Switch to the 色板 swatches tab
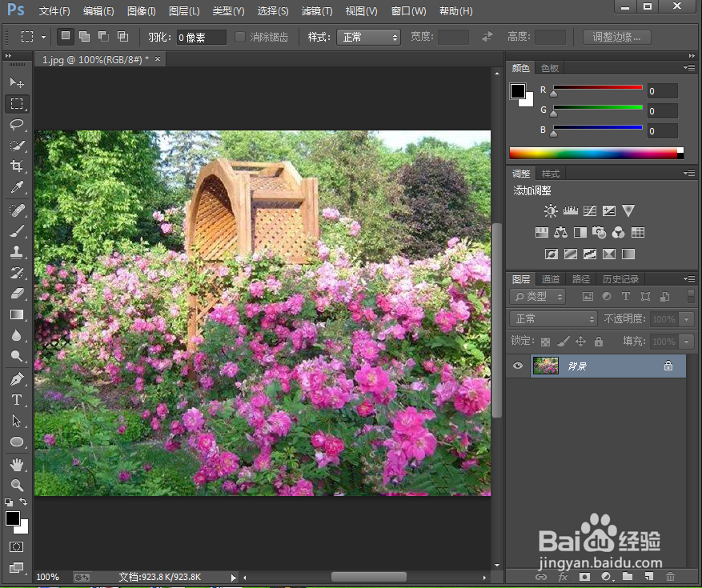Viewport: 702px width, 588px height. [550, 68]
